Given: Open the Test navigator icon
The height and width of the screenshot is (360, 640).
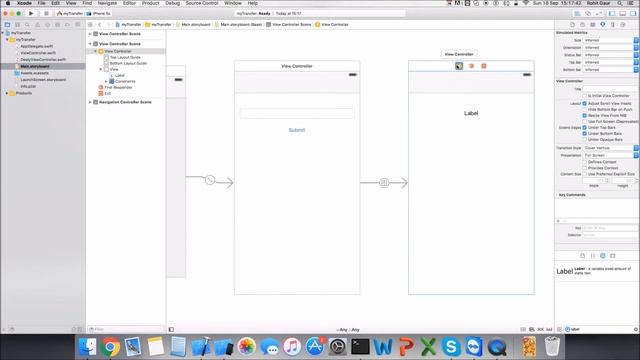Looking at the screenshot, I should click(47, 24).
